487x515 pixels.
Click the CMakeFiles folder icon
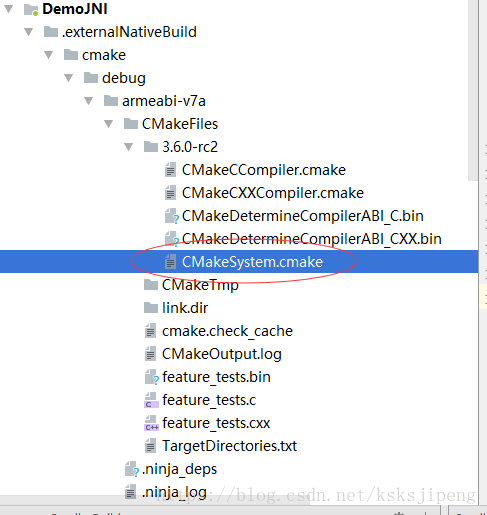point(131,124)
